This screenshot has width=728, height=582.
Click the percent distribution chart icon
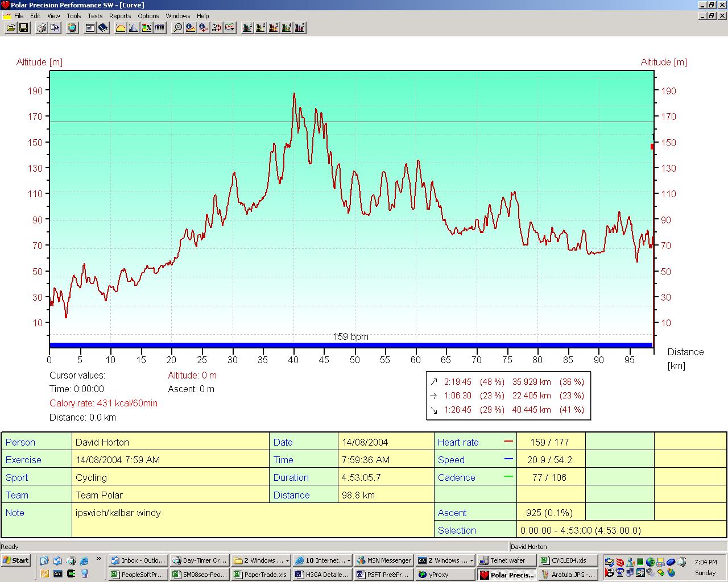[147, 27]
